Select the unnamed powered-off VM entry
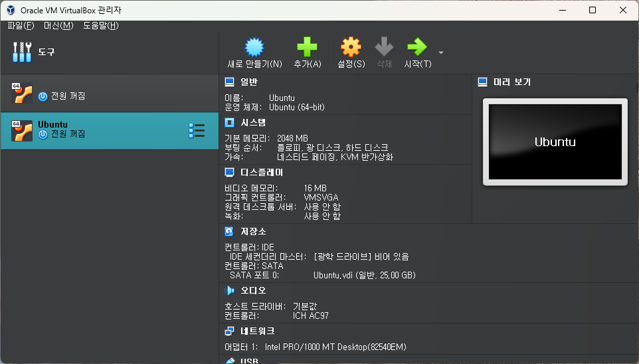 click(x=110, y=93)
